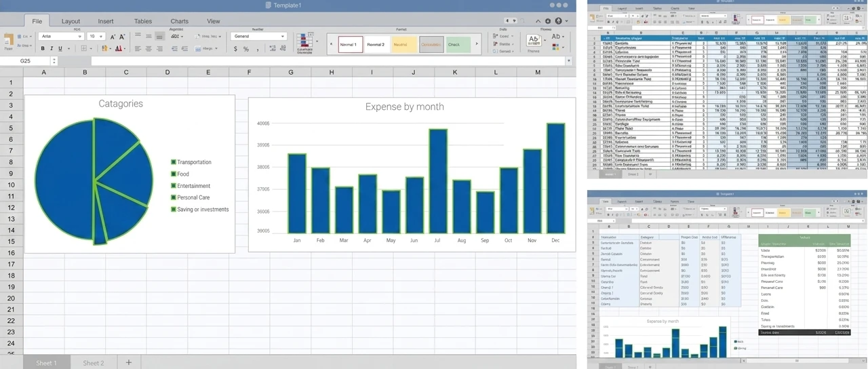Image resolution: width=868 pixels, height=369 pixels.
Task: Open the font name dropdown
Action: tap(62, 37)
